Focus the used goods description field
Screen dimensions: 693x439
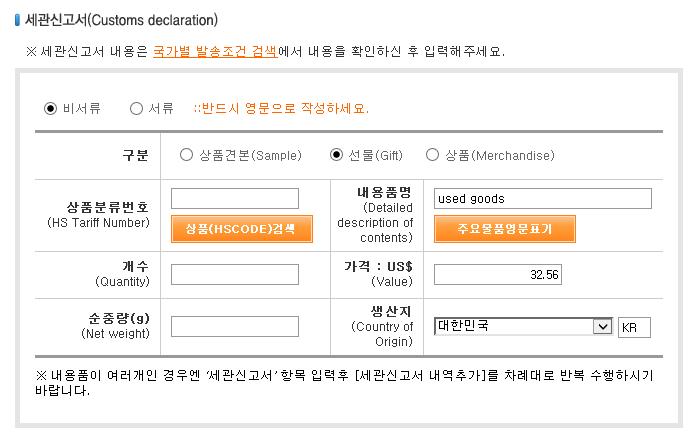click(543, 199)
